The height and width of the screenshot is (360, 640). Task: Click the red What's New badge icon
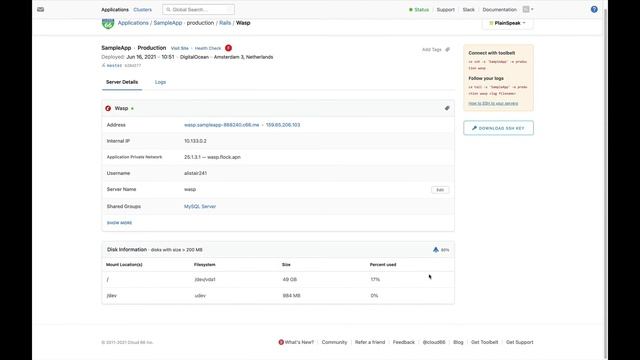click(x=281, y=342)
